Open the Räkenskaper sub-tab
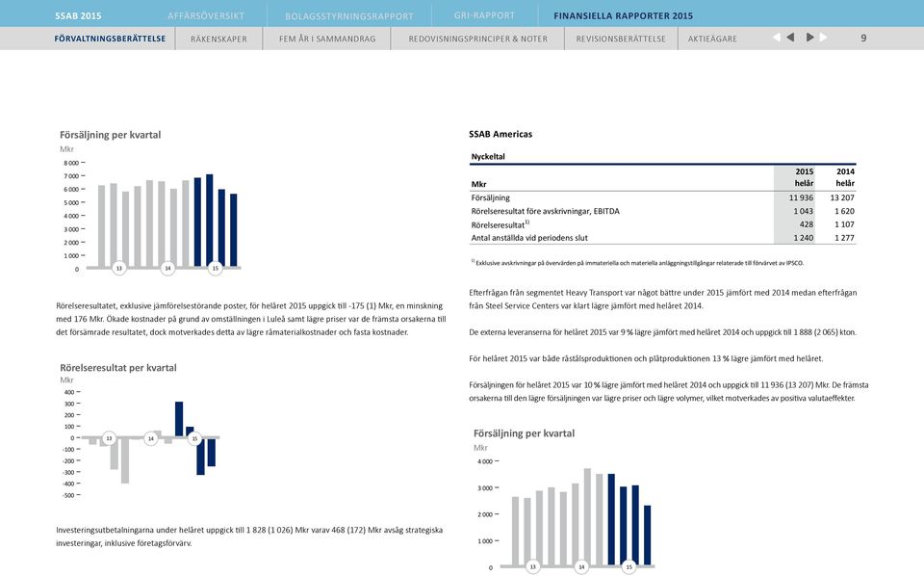 click(x=218, y=39)
